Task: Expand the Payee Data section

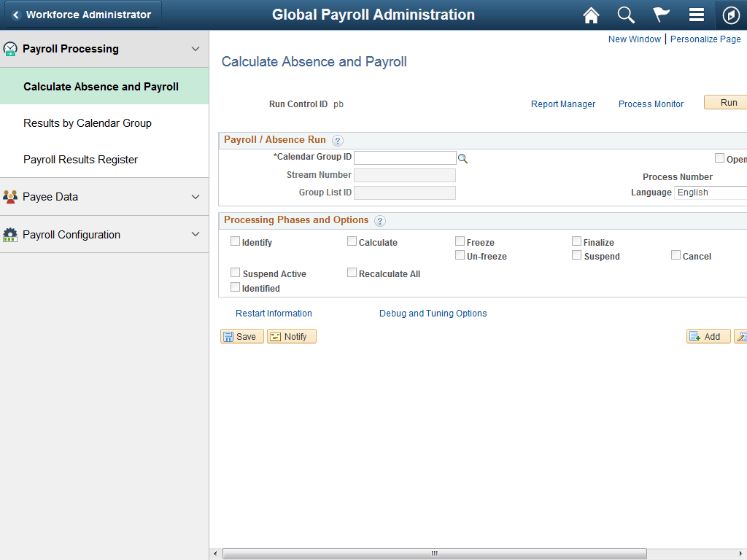Action: [x=195, y=197]
